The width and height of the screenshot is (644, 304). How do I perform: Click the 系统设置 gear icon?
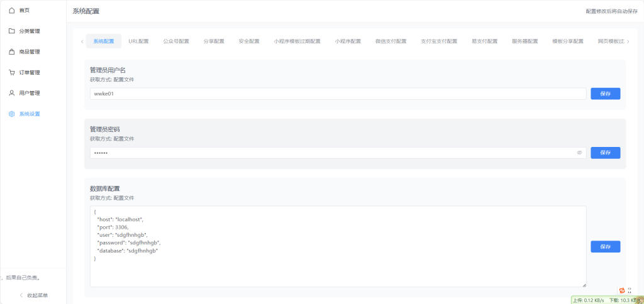click(x=11, y=114)
